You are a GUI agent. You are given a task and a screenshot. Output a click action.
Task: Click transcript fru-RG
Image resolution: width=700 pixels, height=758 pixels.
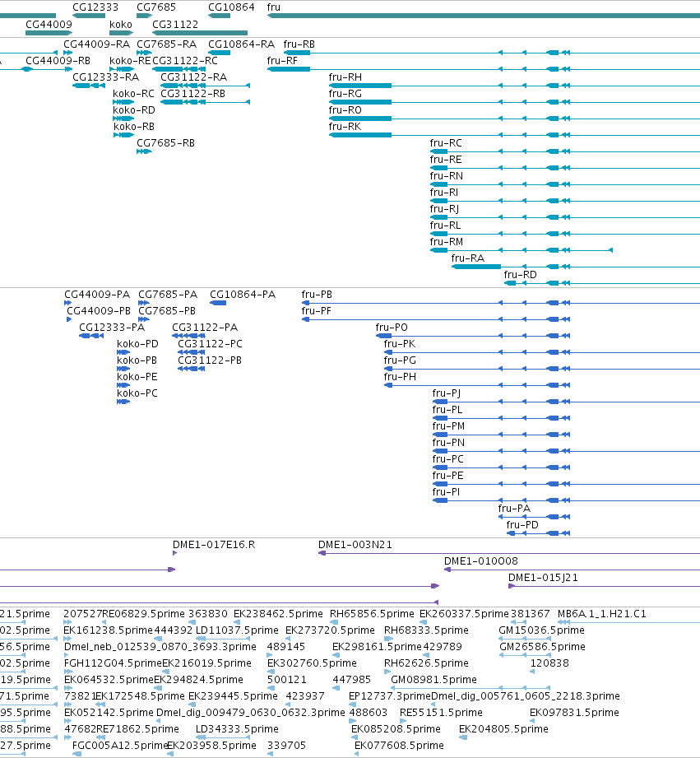pyautogui.click(x=345, y=94)
